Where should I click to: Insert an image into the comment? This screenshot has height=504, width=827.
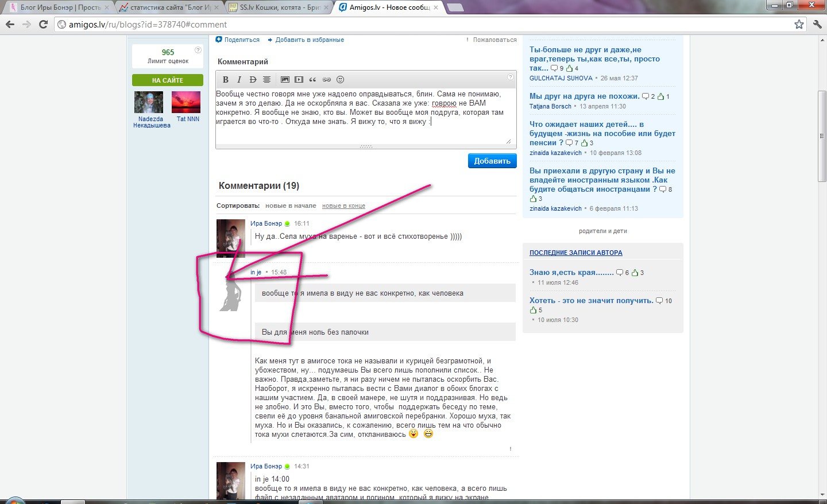(x=285, y=80)
